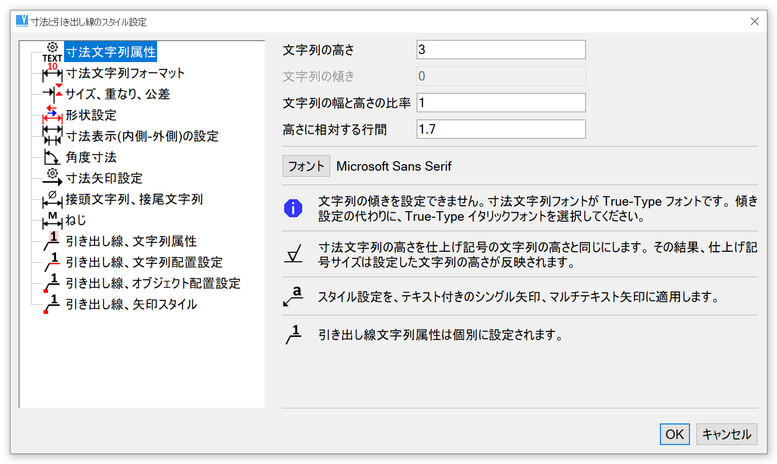The width and height of the screenshot is (777, 464).
Task: Open 引き出し線、文字列配置設定 settings page
Action: point(143,262)
